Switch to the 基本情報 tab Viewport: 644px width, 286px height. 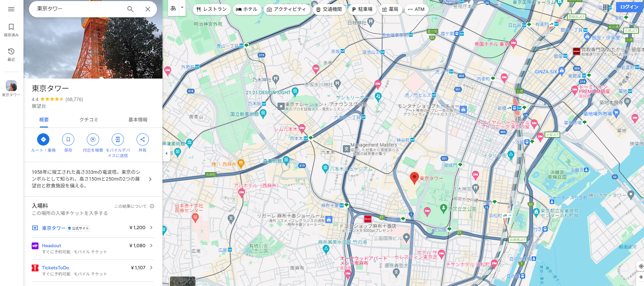click(138, 120)
